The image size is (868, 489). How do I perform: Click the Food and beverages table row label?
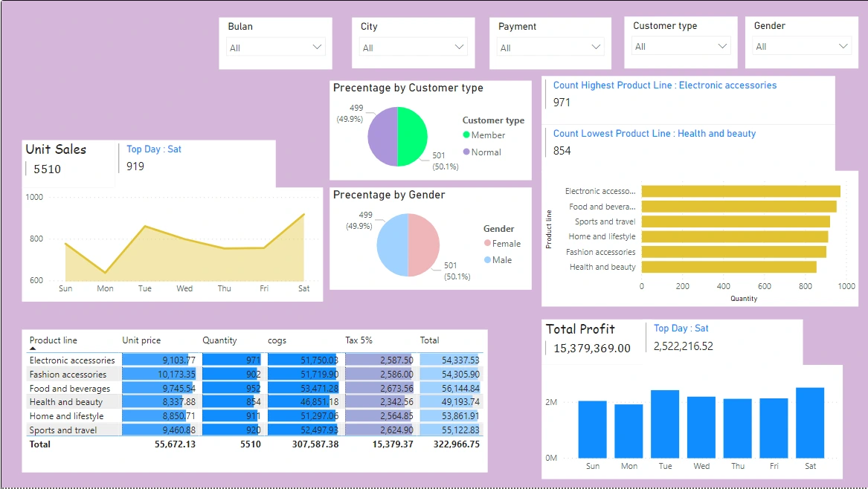70,389
